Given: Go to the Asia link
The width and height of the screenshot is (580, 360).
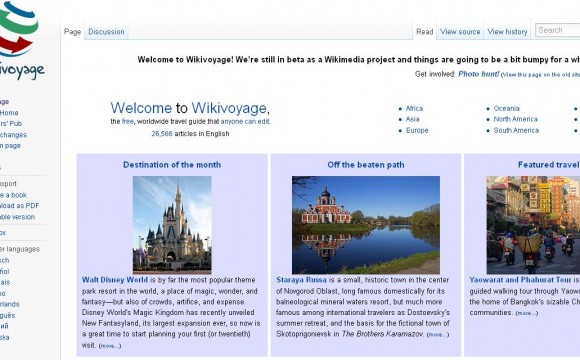Looking at the screenshot, I should (x=412, y=119).
